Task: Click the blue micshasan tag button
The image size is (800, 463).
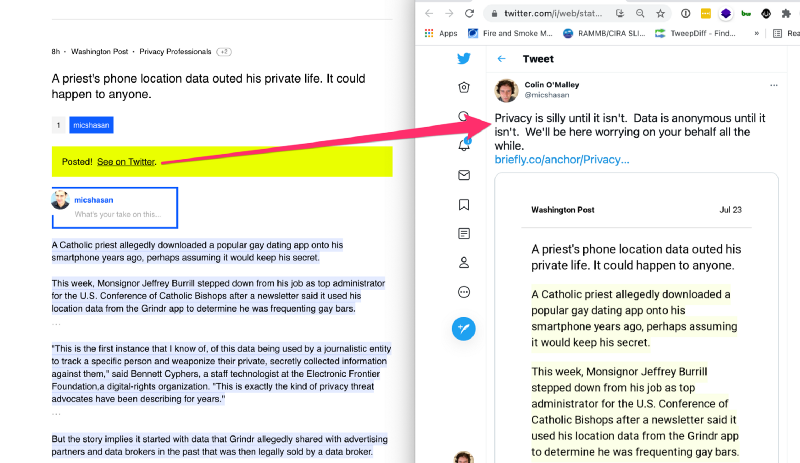Action: [91, 125]
